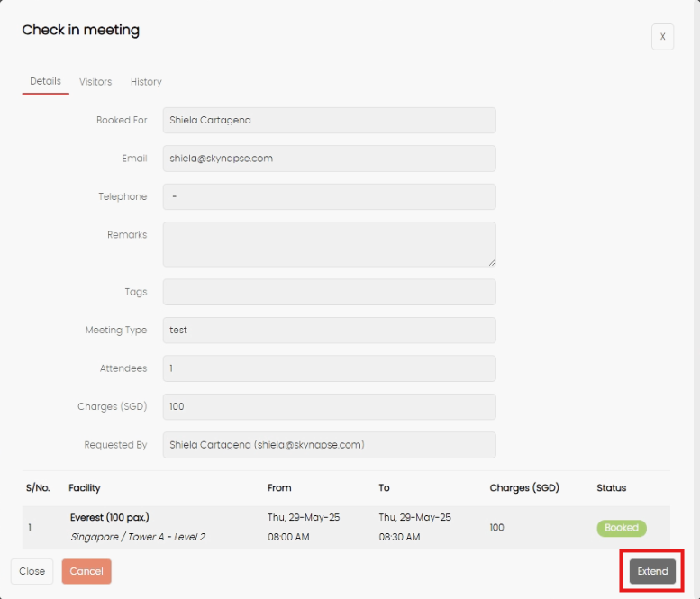Click the Requested By field
700x599 pixels.
(x=330, y=445)
